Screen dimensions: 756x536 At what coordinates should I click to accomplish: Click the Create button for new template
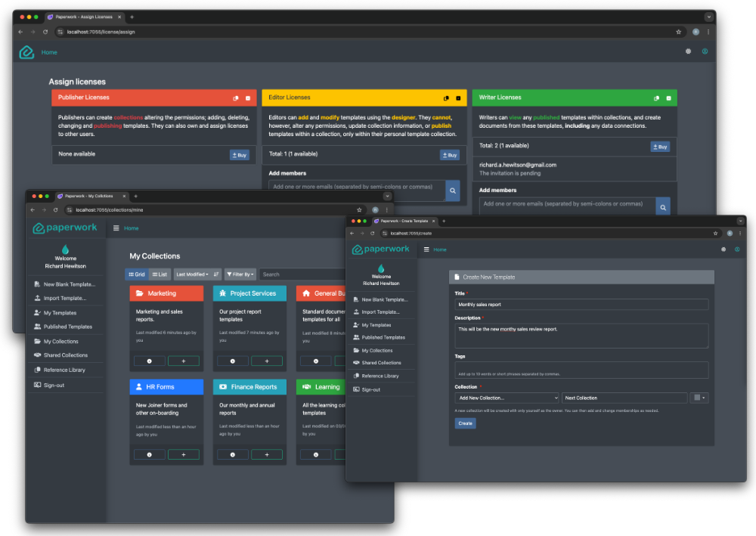(x=465, y=423)
